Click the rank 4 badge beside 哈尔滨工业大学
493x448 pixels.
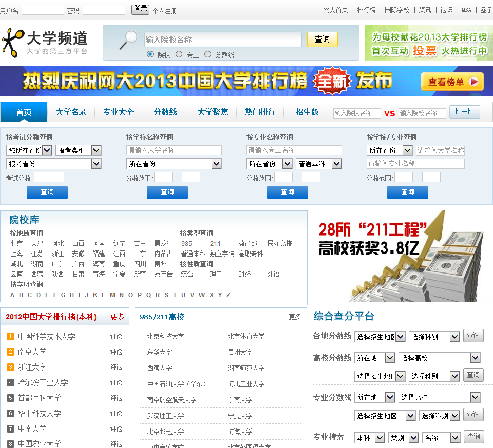pyautogui.click(x=10, y=383)
